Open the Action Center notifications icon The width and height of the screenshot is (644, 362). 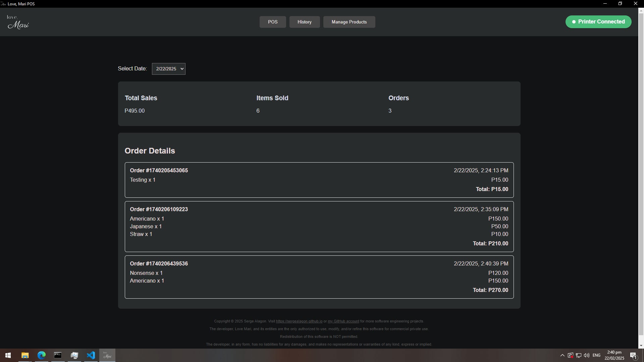pyautogui.click(x=634, y=355)
